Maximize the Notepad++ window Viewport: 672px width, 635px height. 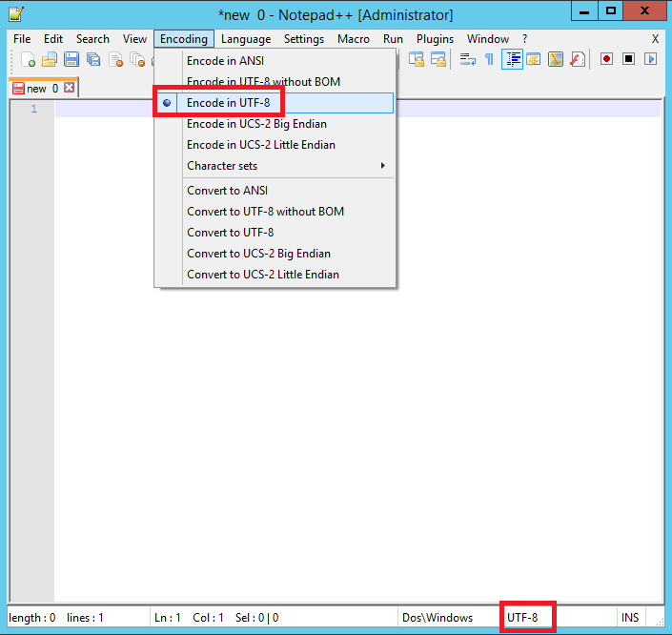pyautogui.click(x=611, y=11)
